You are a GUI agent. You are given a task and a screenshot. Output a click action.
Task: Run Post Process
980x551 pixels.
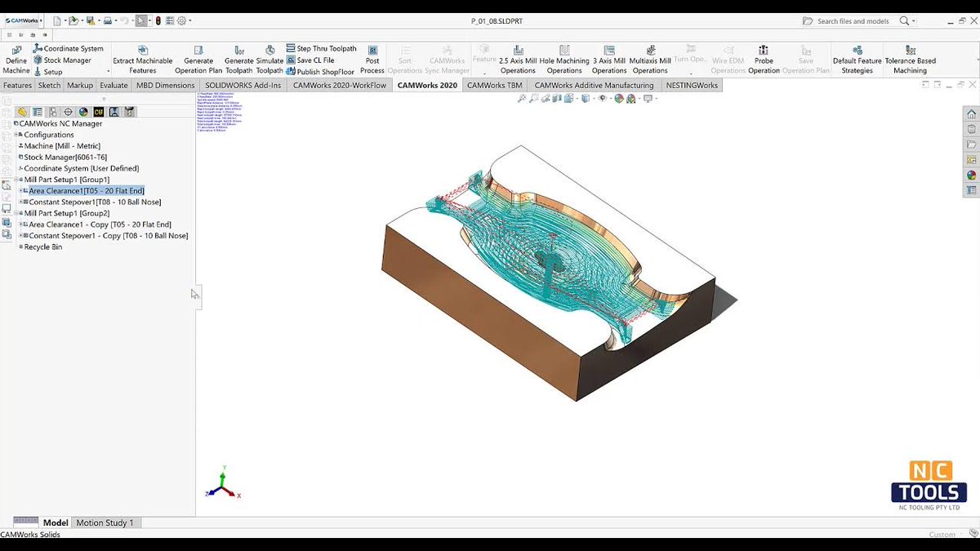pyautogui.click(x=372, y=60)
